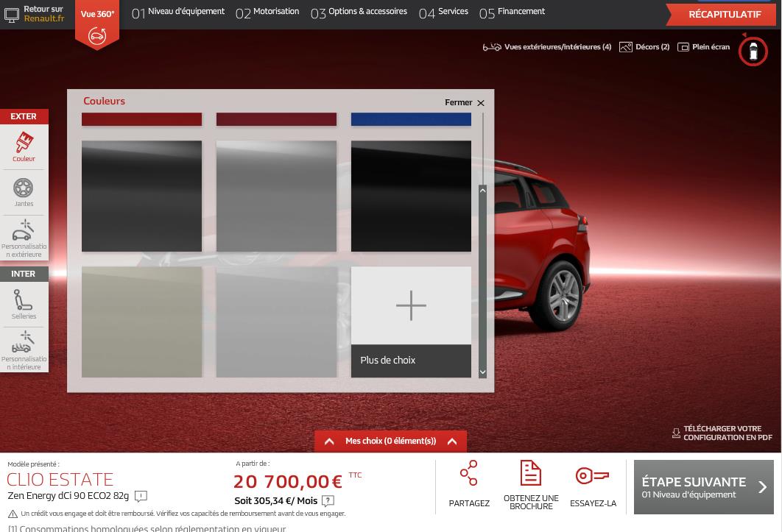782x532 pixels.
Task: Click the 20 700,00€ price text
Action: tap(288, 482)
